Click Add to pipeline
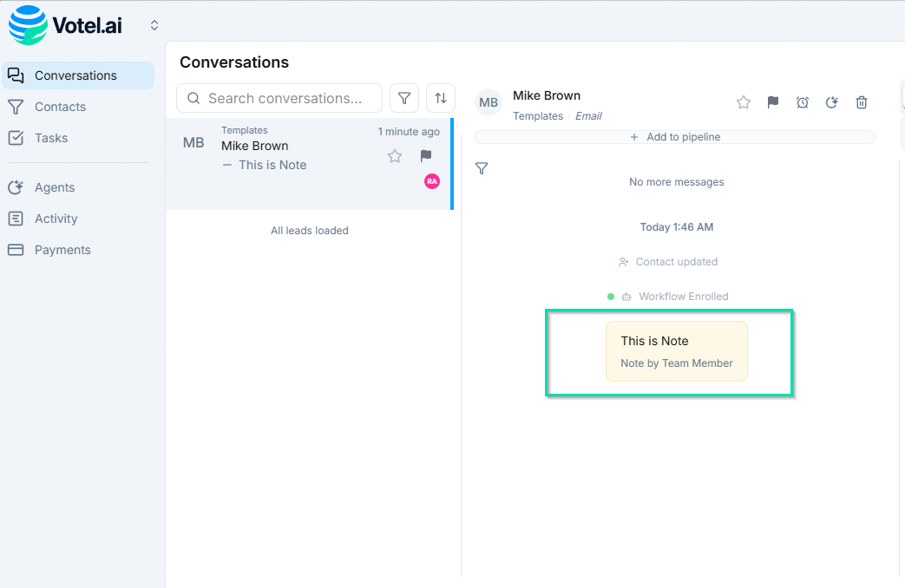Image resolution: width=905 pixels, height=588 pixels. coord(674,136)
